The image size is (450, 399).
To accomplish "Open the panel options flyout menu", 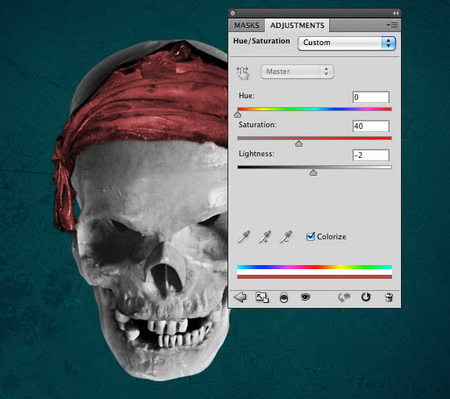I will [392, 25].
